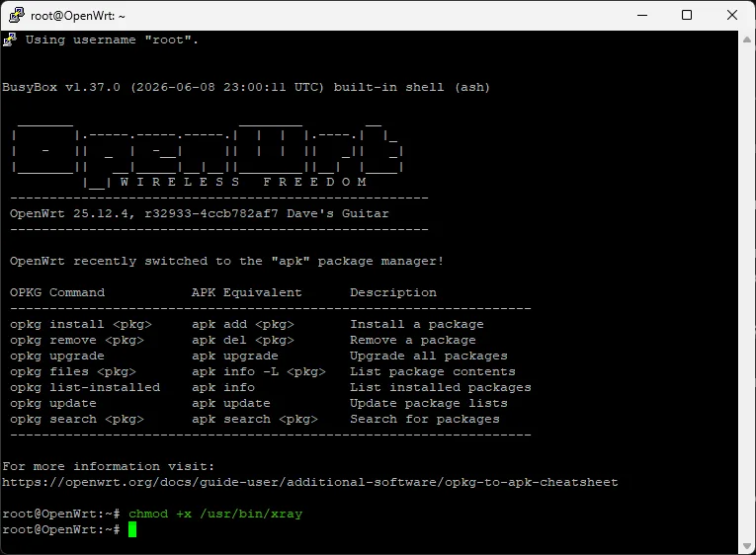
Task: Click "Search for packages" description text
Action: tap(425, 419)
